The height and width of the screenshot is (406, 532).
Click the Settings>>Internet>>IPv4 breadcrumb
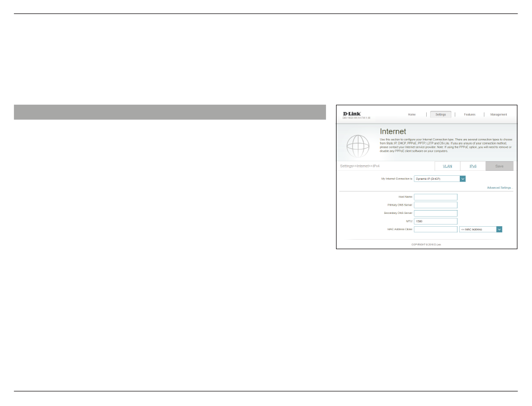pyautogui.click(x=360, y=166)
